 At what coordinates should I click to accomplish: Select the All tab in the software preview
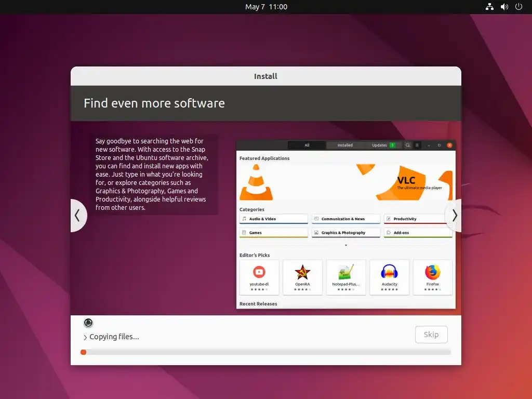[x=307, y=145]
